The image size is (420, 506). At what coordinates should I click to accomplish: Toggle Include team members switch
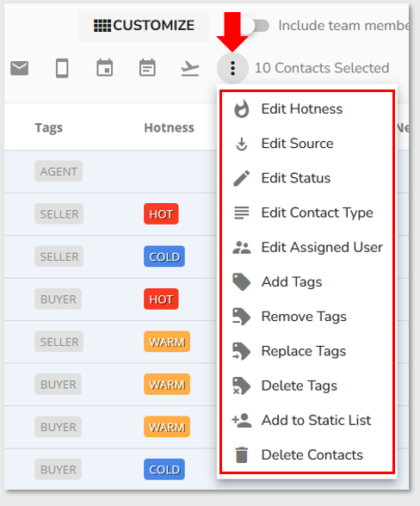255,26
